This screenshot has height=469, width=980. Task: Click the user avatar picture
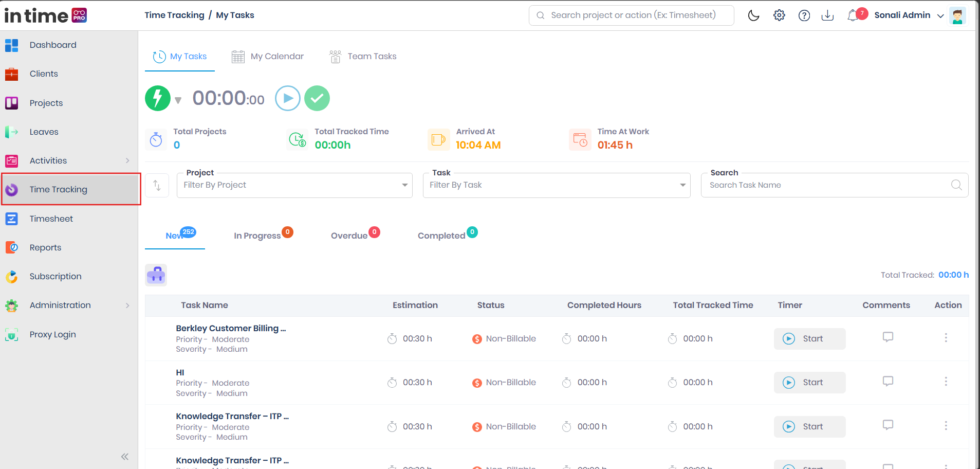click(957, 15)
